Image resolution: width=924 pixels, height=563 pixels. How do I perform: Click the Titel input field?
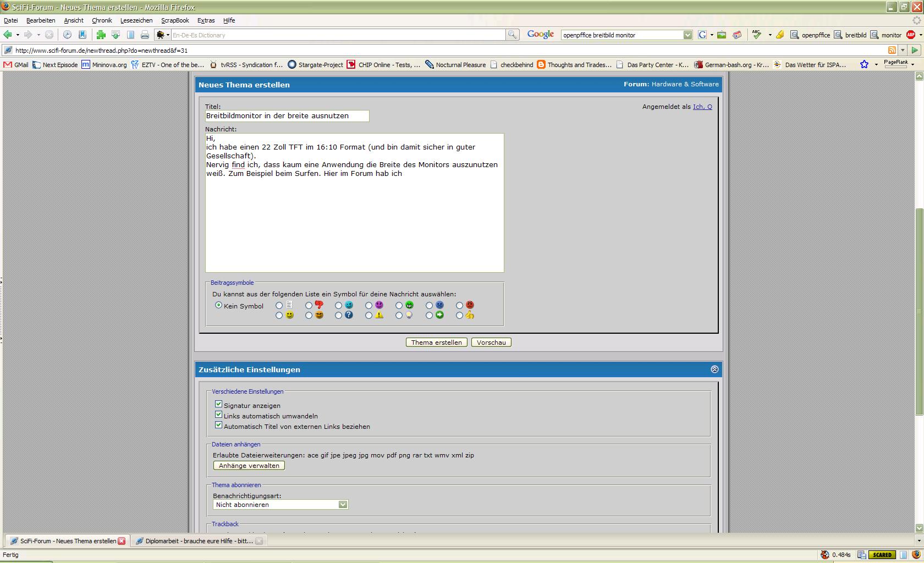287,116
